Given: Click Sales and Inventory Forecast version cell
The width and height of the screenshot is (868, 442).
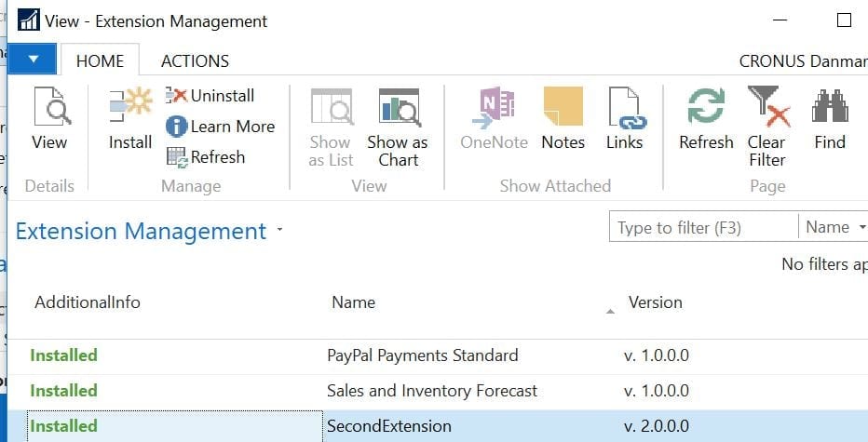Looking at the screenshot, I should click(x=657, y=391).
